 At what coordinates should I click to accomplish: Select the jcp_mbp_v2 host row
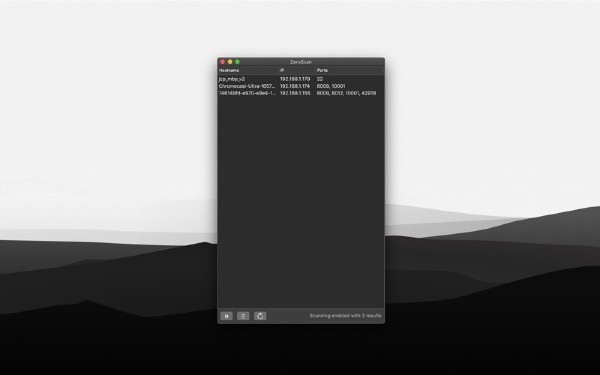301,79
